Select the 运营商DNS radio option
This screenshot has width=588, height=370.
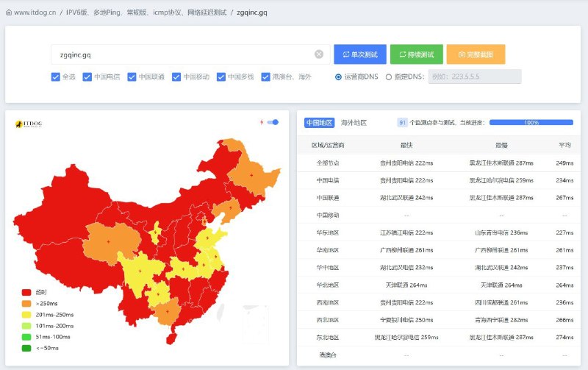pyautogui.click(x=339, y=77)
